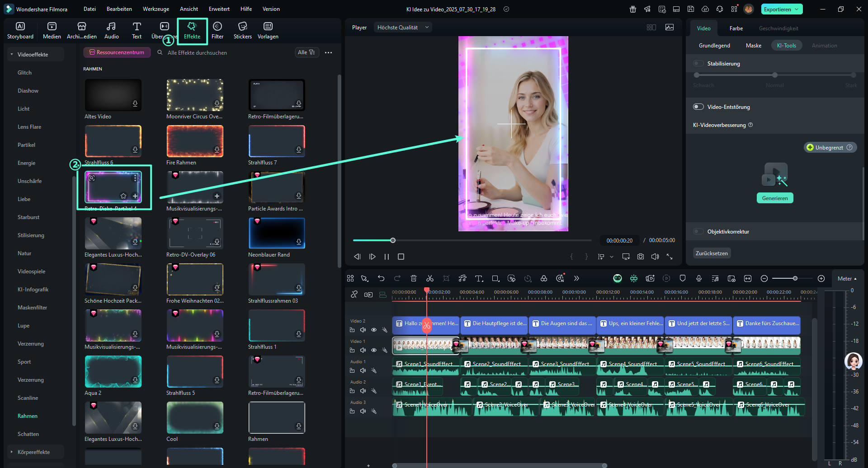Zoom in timeline with plus icon
This screenshot has width=868, height=468.
point(821,278)
